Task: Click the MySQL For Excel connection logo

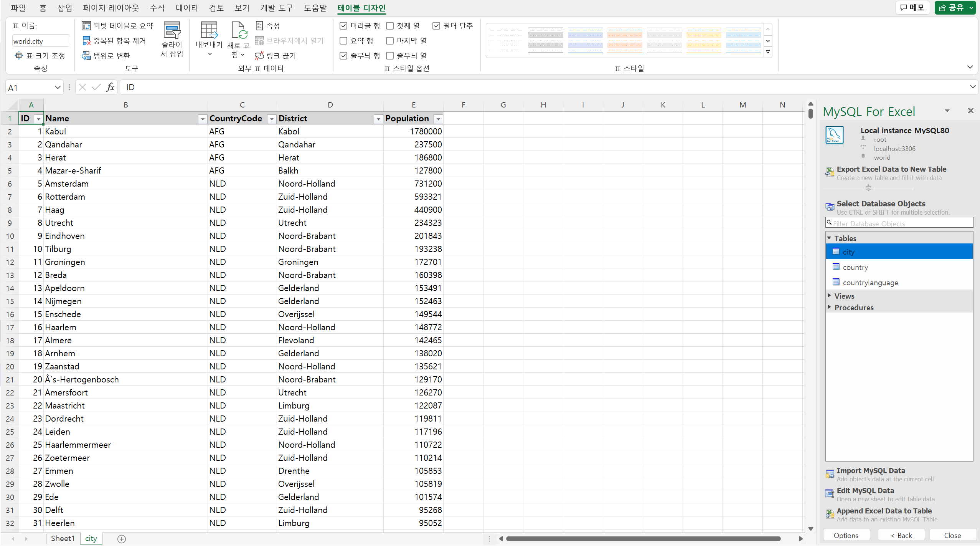Action: [x=835, y=136]
